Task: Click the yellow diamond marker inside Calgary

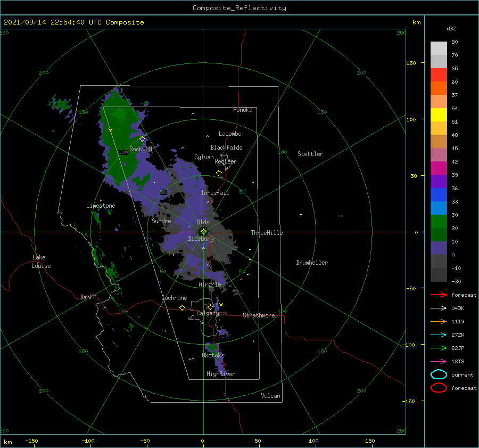Action: pos(210,307)
